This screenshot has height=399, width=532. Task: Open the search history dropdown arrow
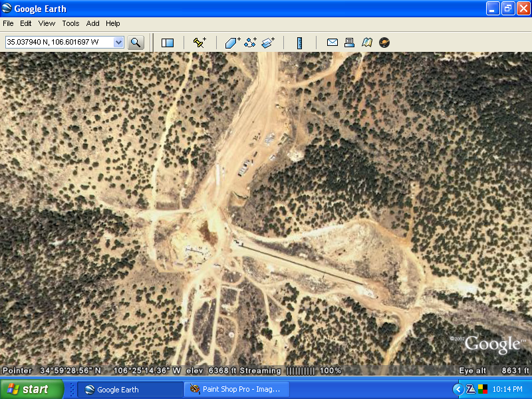[x=118, y=43]
